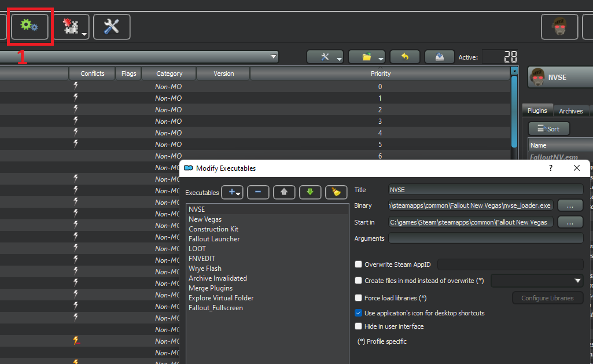Select Wrye Flash executable

point(267,269)
